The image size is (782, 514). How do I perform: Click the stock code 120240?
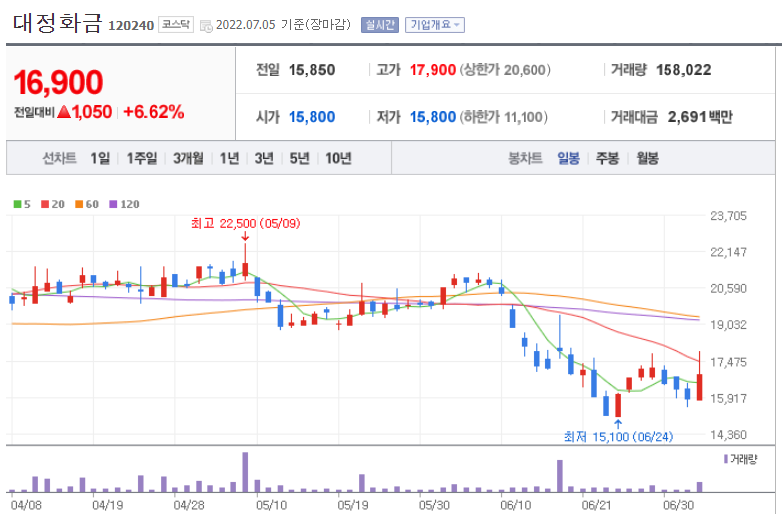click(x=131, y=25)
